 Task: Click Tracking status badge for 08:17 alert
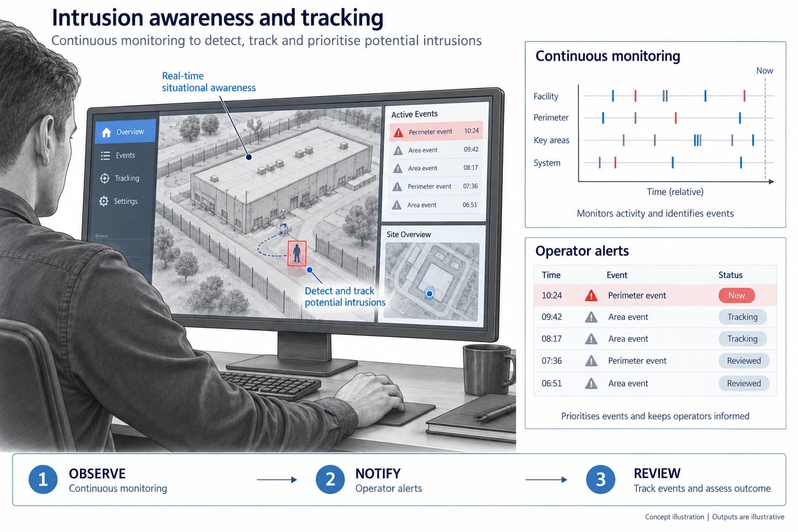point(742,339)
